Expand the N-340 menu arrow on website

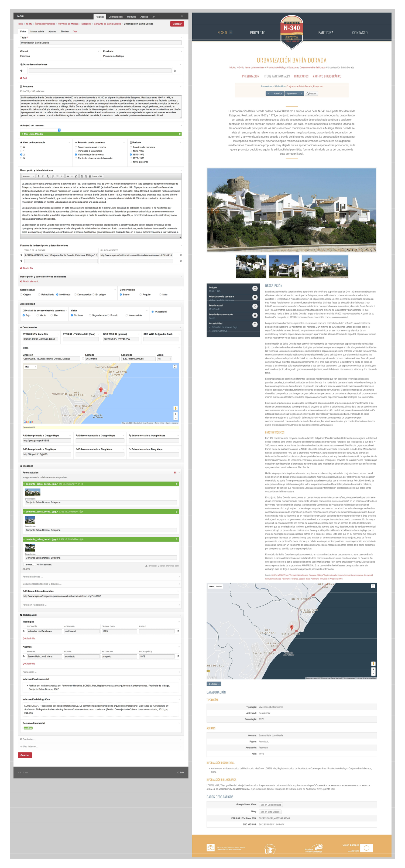point(231,33)
